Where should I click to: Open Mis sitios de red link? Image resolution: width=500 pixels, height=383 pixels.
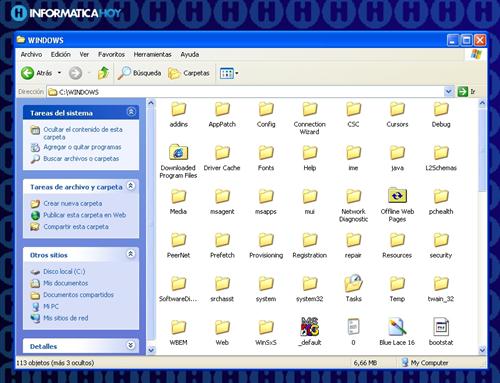coord(66,318)
